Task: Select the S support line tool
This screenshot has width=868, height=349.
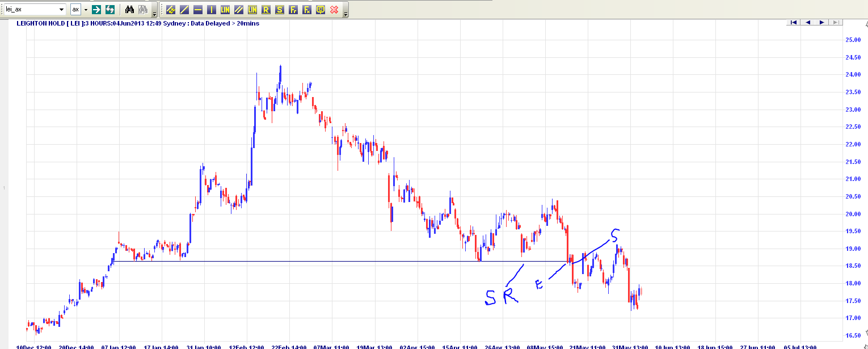Action: tap(280, 10)
